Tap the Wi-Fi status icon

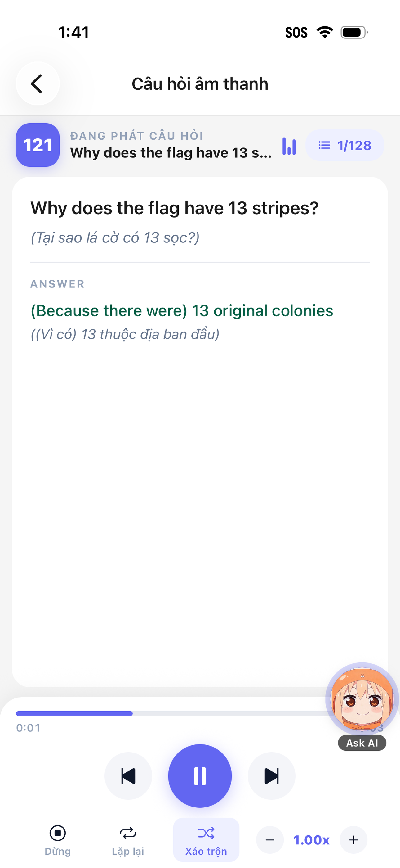click(325, 32)
